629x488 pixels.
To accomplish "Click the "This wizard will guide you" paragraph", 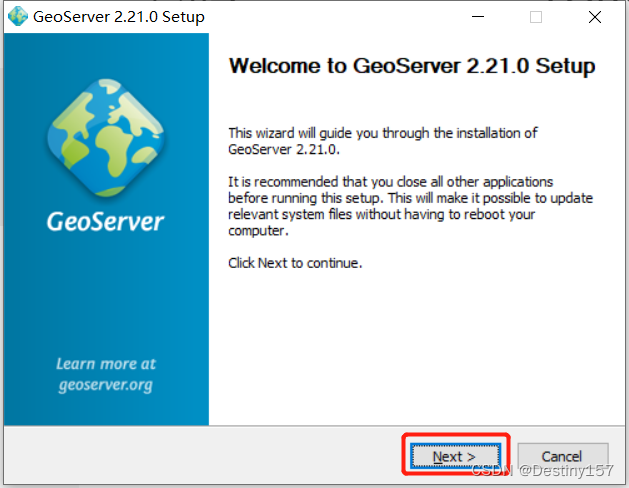I will point(383,141).
